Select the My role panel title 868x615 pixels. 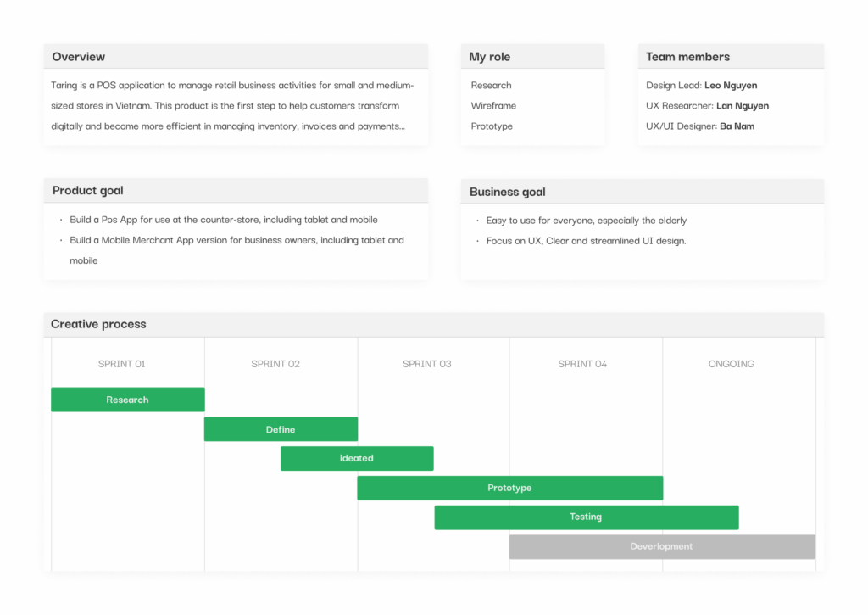tap(490, 57)
